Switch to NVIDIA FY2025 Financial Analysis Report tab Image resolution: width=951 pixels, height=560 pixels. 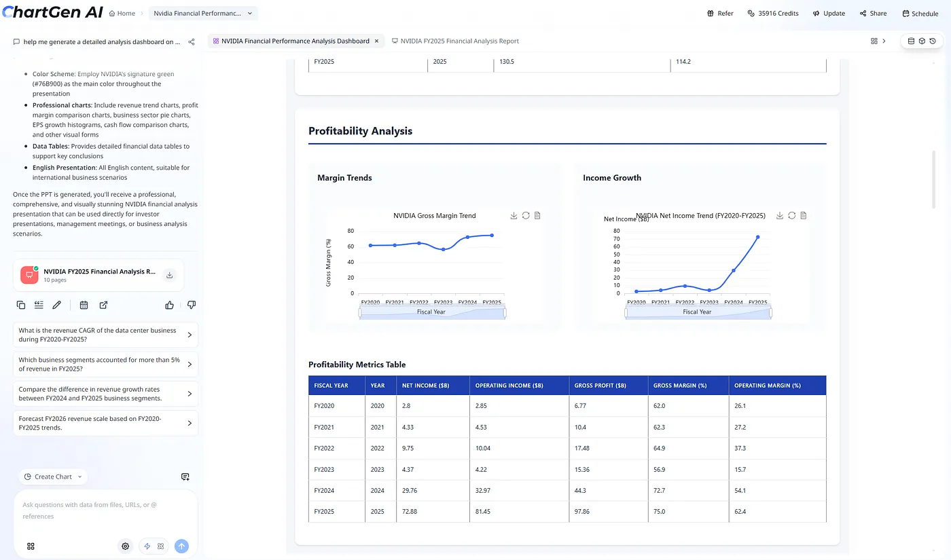coord(455,41)
